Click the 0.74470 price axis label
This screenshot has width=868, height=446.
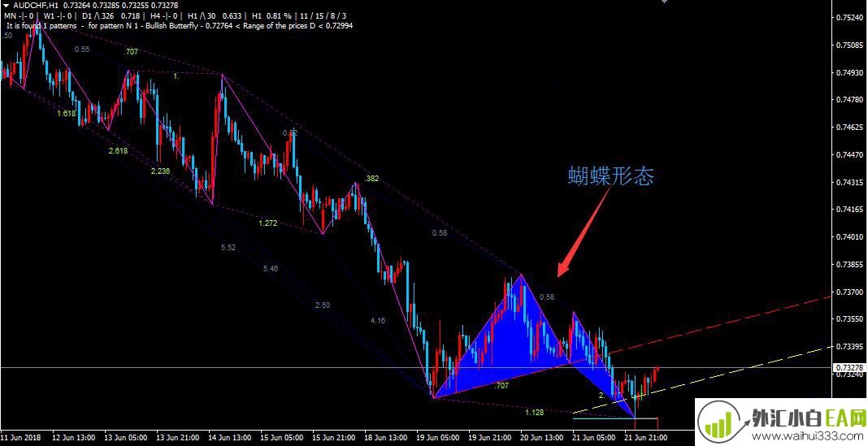(849, 154)
